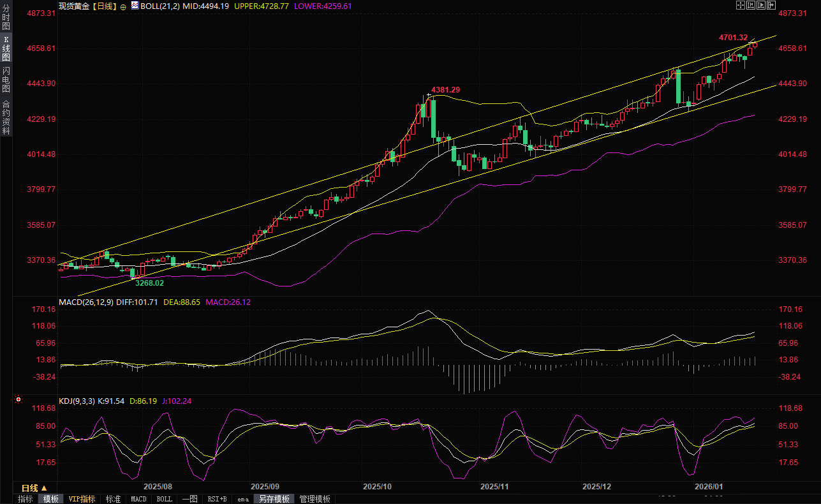The image size is (821, 504).
Task: Click the BOLL indicator chart icon
Action: coord(135,6)
